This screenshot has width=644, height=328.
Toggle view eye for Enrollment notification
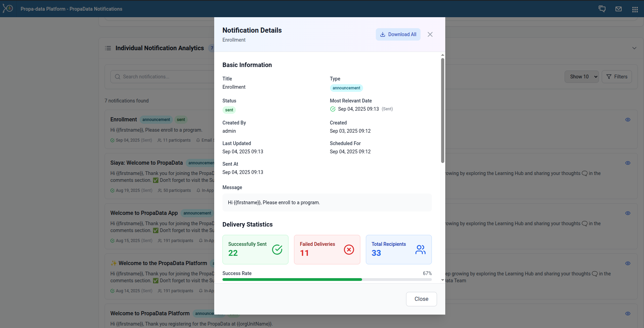(627, 120)
